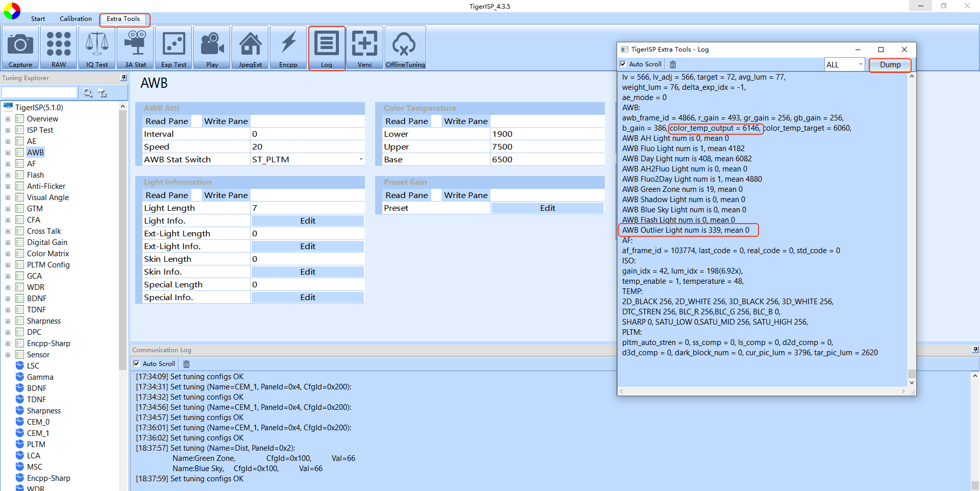Viewport: 980px width, 491px height.
Task: Launch the OfflineTuning tool
Action: pyautogui.click(x=405, y=47)
